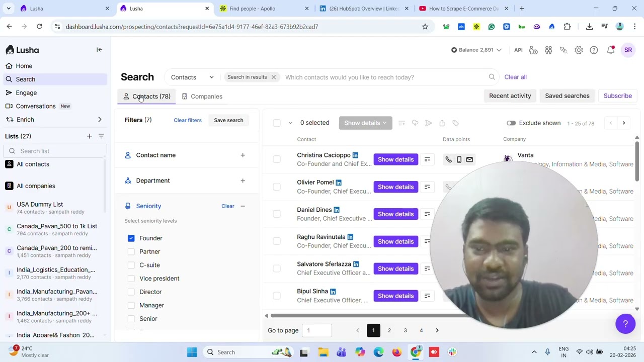
Task: Switch to the Companies tab
Action: 202,97
